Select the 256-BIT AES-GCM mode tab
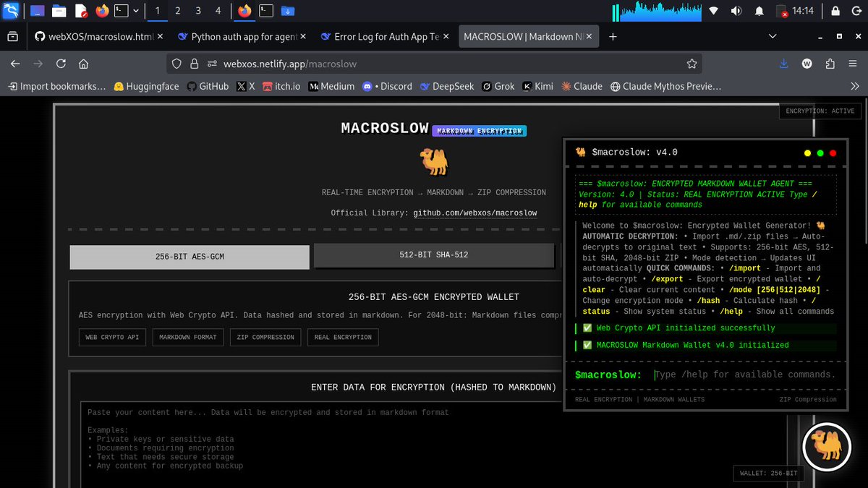This screenshot has height=488, width=868. tap(190, 257)
